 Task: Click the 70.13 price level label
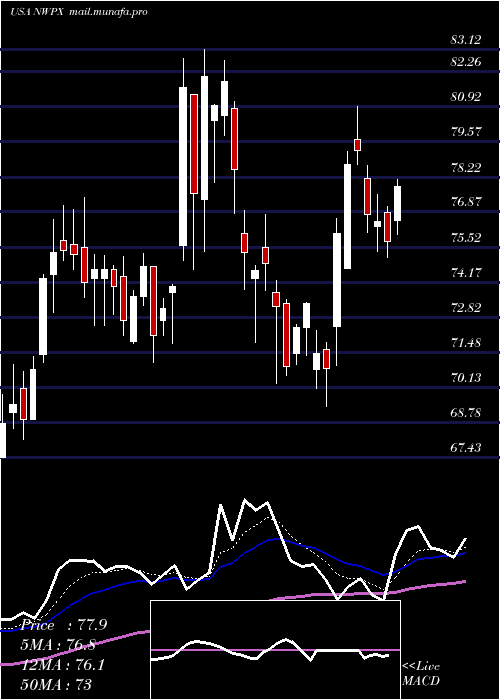tap(466, 378)
